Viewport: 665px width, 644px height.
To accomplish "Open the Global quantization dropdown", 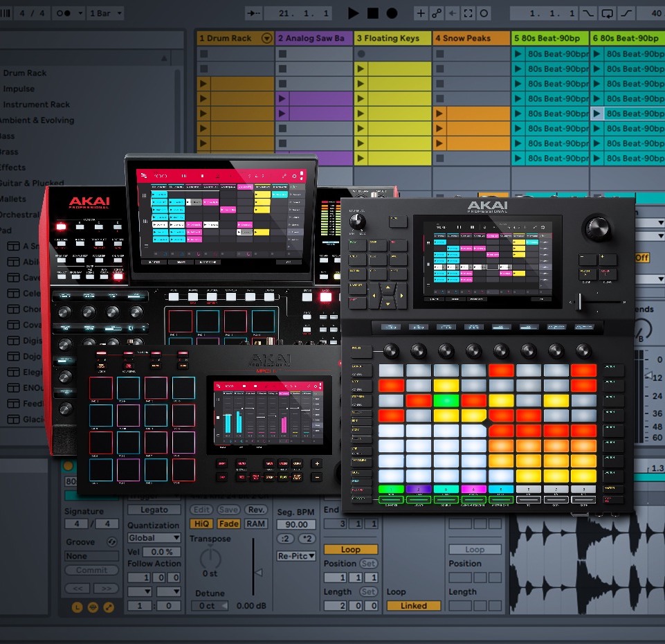I will click(x=154, y=538).
